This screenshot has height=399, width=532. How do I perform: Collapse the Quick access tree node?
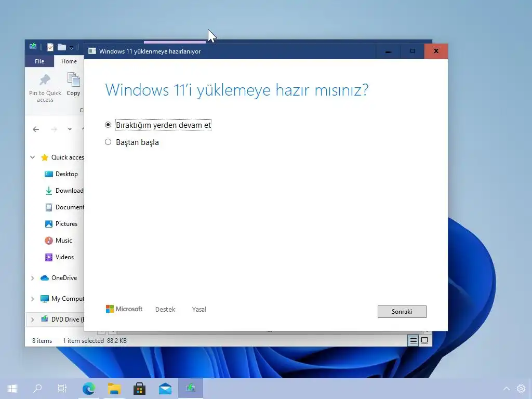click(x=33, y=157)
